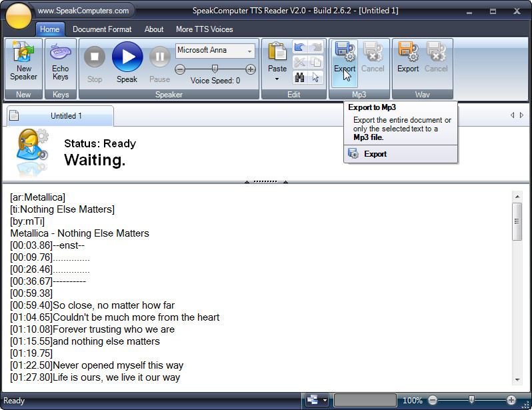Click the 100% zoom level label
This screenshot has width=532, height=410.
(412, 401)
